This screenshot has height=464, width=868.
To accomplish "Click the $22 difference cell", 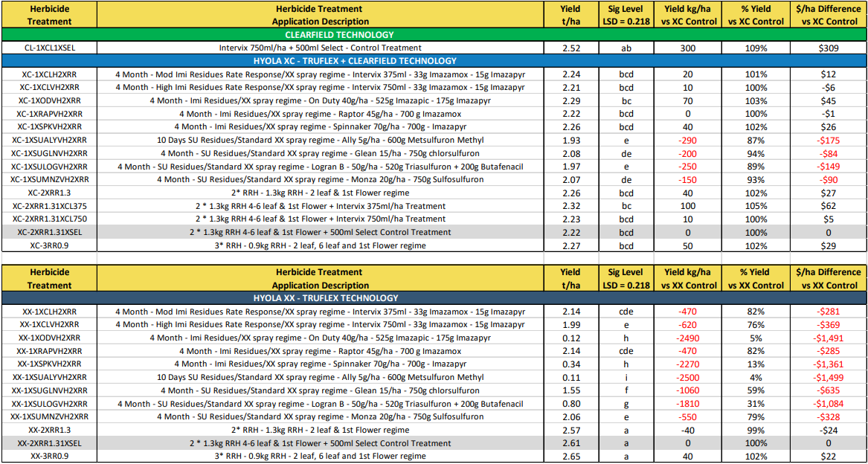I will pyautogui.click(x=828, y=457).
